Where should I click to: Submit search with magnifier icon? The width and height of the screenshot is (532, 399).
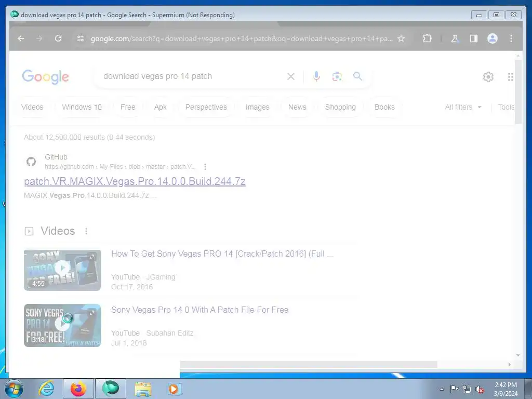[357, 76]
